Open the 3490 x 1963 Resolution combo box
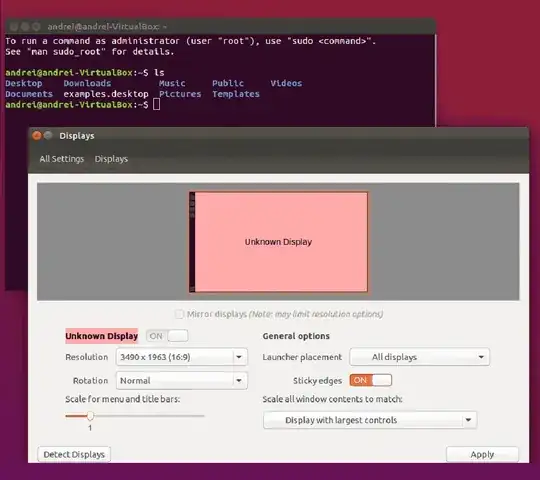 [182, 357]
